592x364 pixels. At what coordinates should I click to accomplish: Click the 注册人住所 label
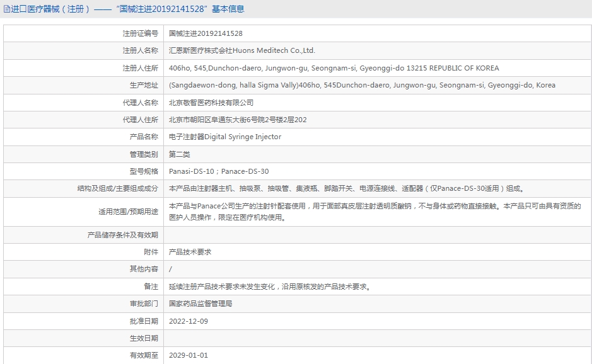(141, 68)
